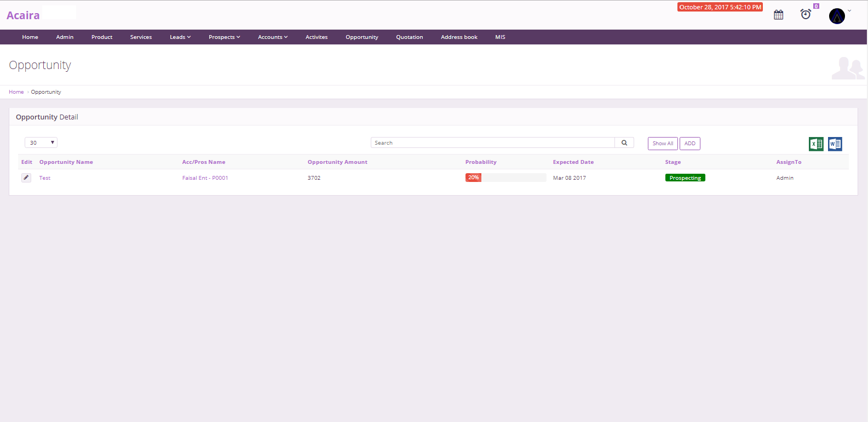Expand the Leads menu
Image resolution: width=868 pixels, height=422 pixels.
pos(180,37)
